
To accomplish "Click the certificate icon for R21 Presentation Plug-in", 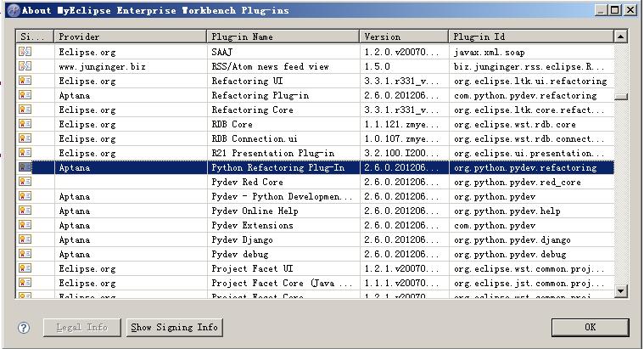I will [x=25, y=152].
